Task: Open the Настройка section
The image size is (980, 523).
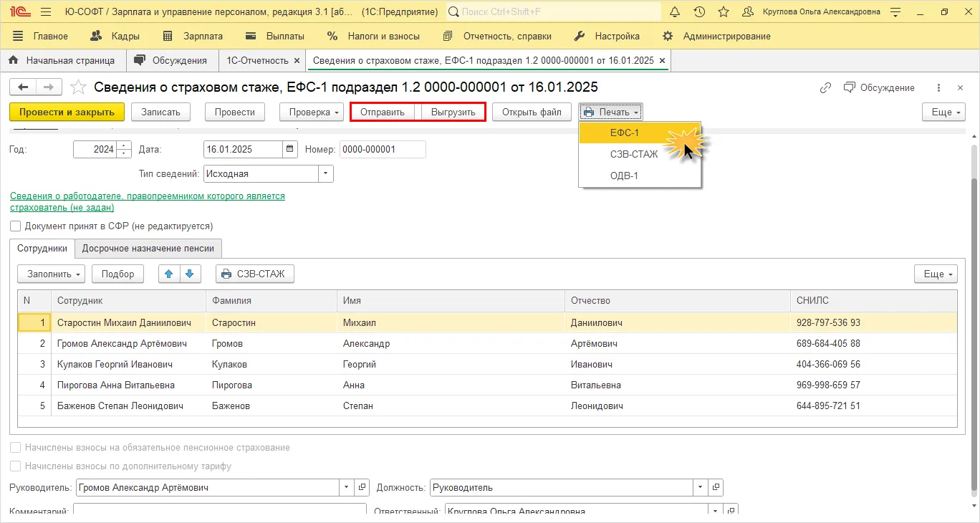Action: tap(607, 36)
